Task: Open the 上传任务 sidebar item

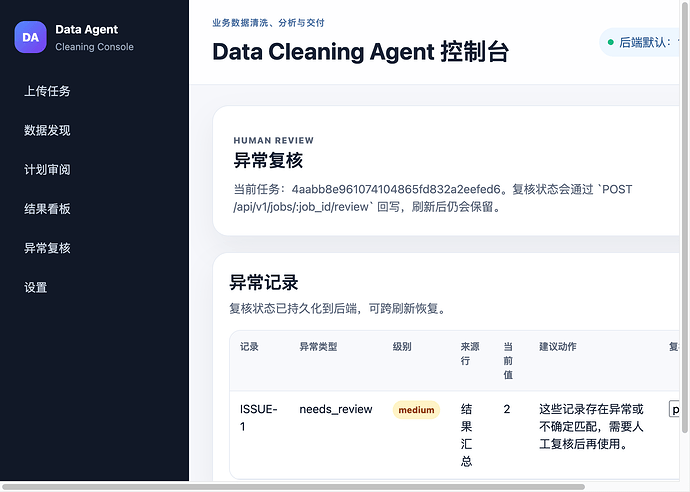Action: 47,91
